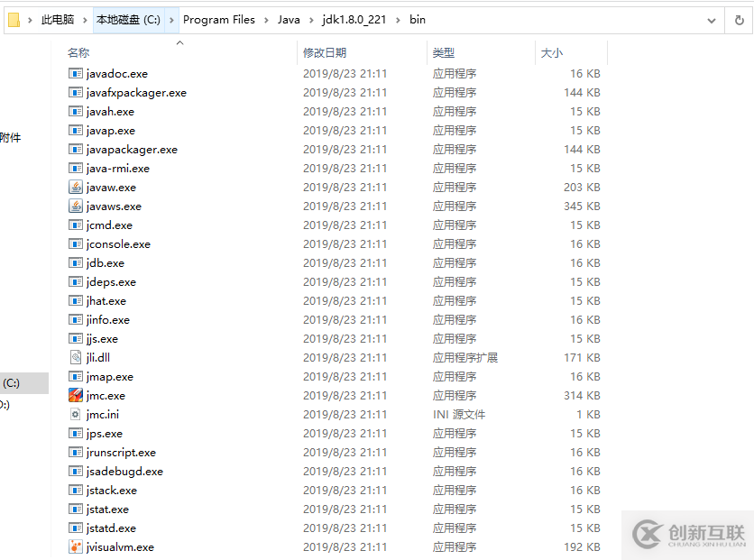Sort by 修改日期 column header
Screen dimensions: 754x560
click(325, 53)
